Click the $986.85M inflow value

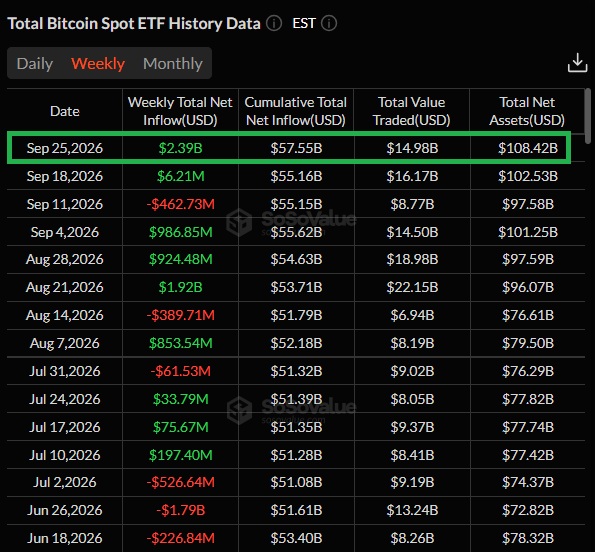tap(180, 232)
